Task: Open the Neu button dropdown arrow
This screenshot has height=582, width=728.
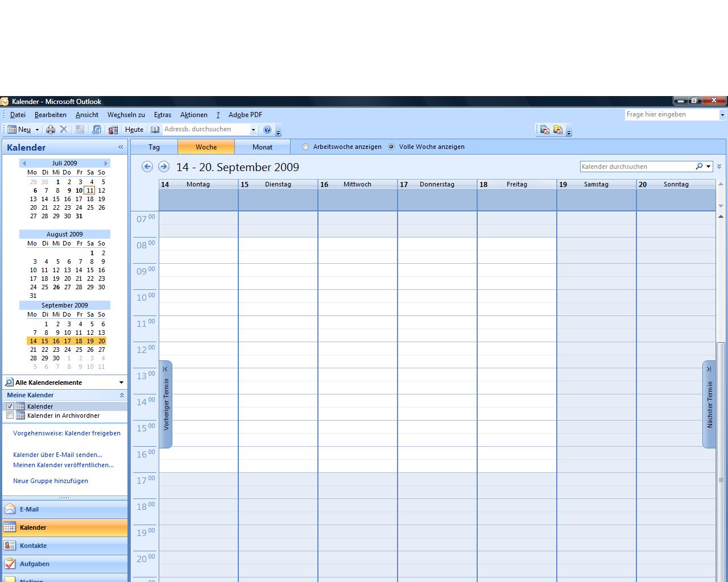Action: pos(37,130)
